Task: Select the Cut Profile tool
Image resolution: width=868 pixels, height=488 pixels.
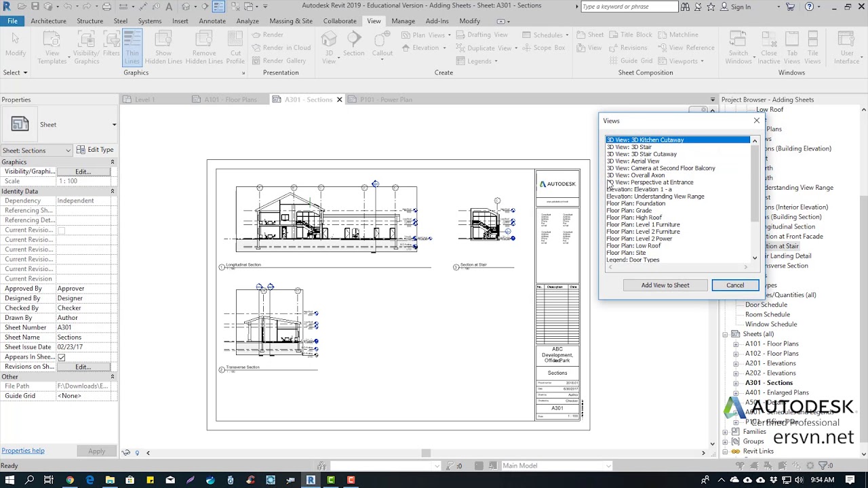Action: [235, 47]
